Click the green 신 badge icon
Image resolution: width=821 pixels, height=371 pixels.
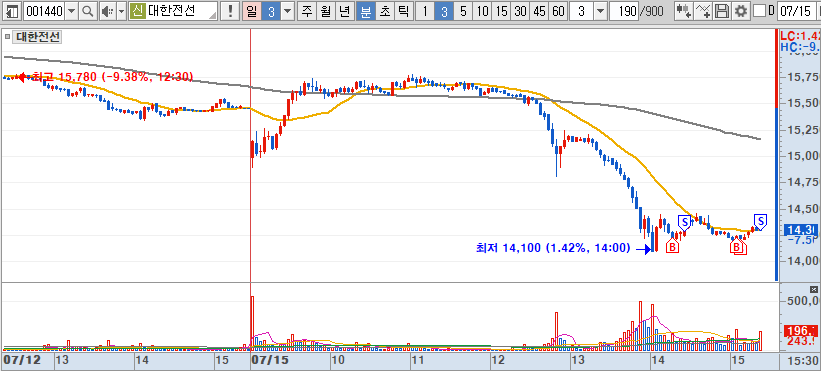coord(137,11)
